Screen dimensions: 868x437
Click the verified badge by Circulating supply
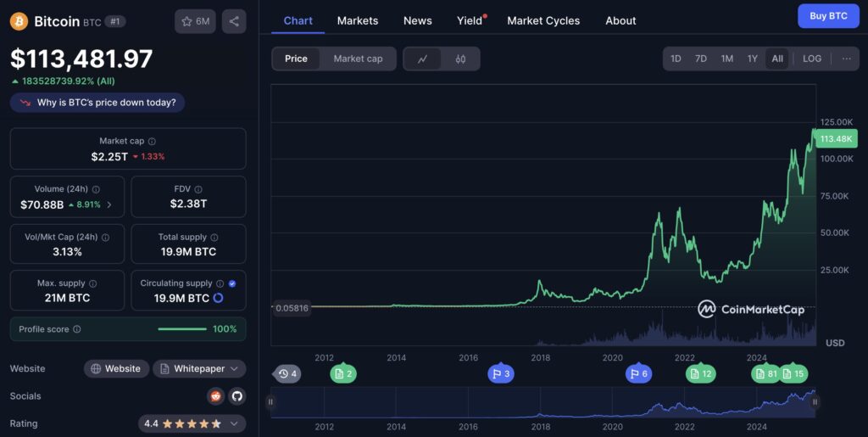tap(232, 283)
